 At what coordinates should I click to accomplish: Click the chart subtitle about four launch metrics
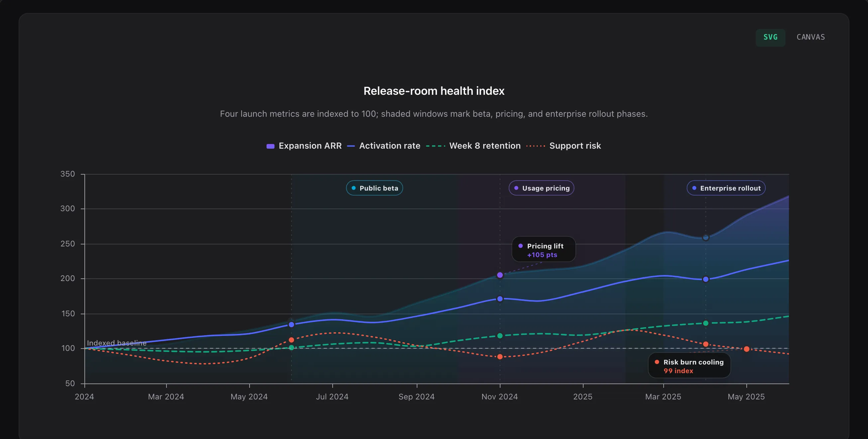tap(434, 114)
